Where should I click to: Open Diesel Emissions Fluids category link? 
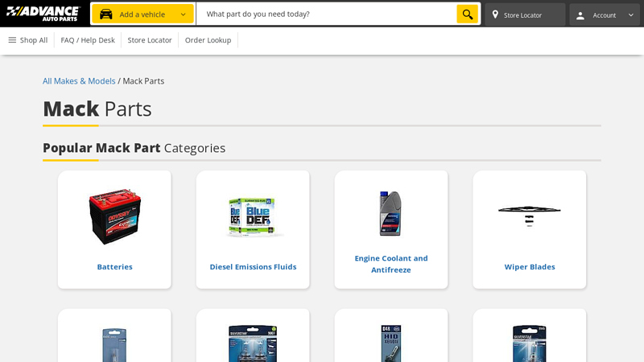(253, 267)
